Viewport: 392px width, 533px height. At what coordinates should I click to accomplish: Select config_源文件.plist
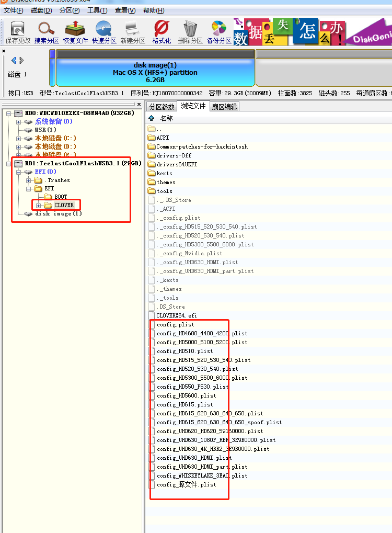coord(186,484)
